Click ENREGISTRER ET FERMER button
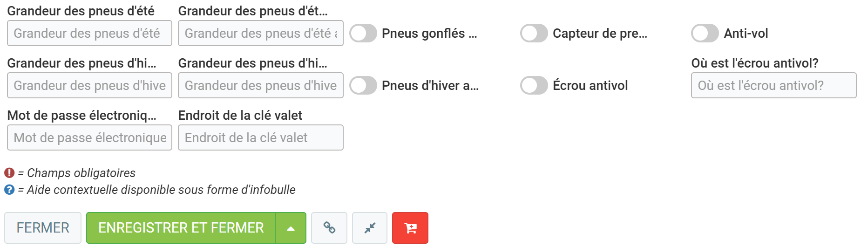This screenshot has width=868, height=247. 181,228
